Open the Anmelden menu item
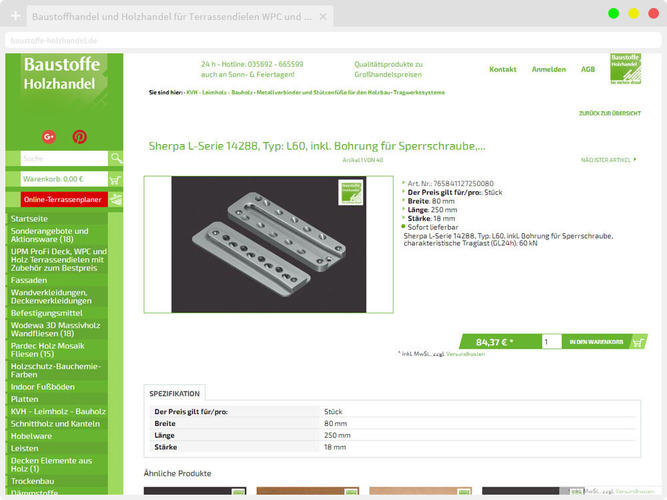 point(548,70)
